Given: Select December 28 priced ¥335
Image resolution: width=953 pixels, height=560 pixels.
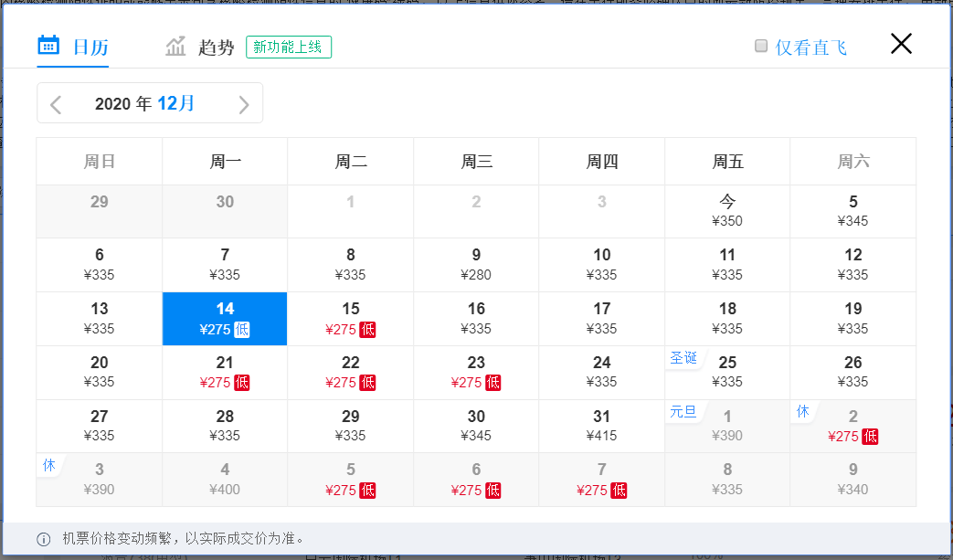Looking at the screenshot, I should (225, 426).
